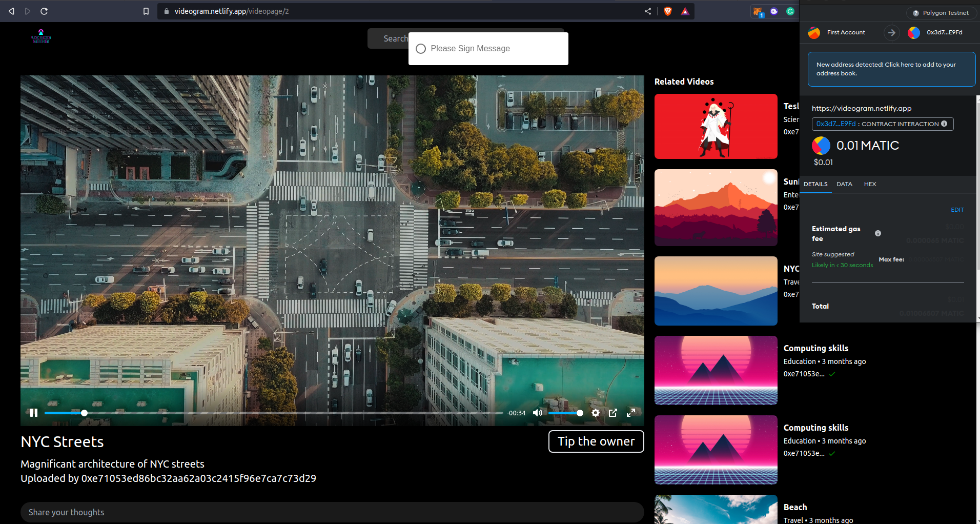Click the Likely in < 30 seconds text
980x524 pixels.
click(x=842, y=265)
